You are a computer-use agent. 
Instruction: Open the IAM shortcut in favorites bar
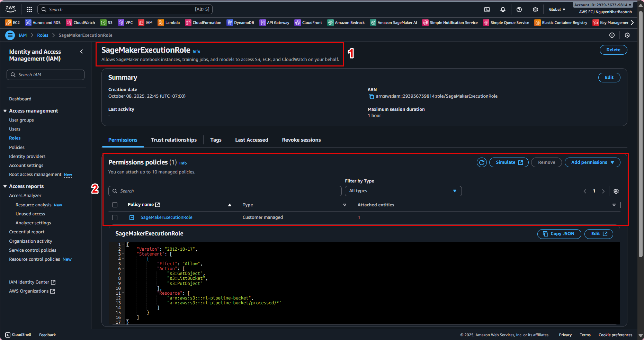point(145,23)
